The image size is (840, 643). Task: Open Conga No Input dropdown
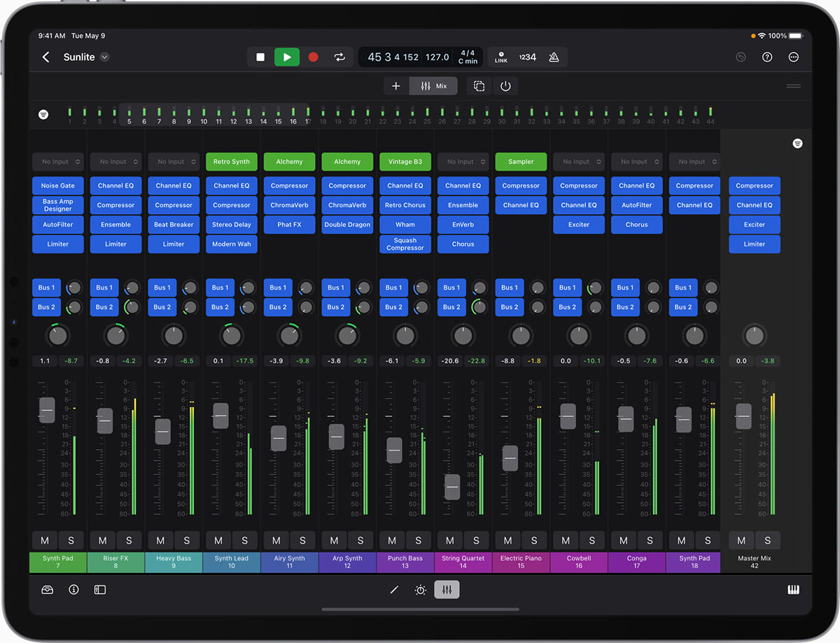click(x=637, y=162)
